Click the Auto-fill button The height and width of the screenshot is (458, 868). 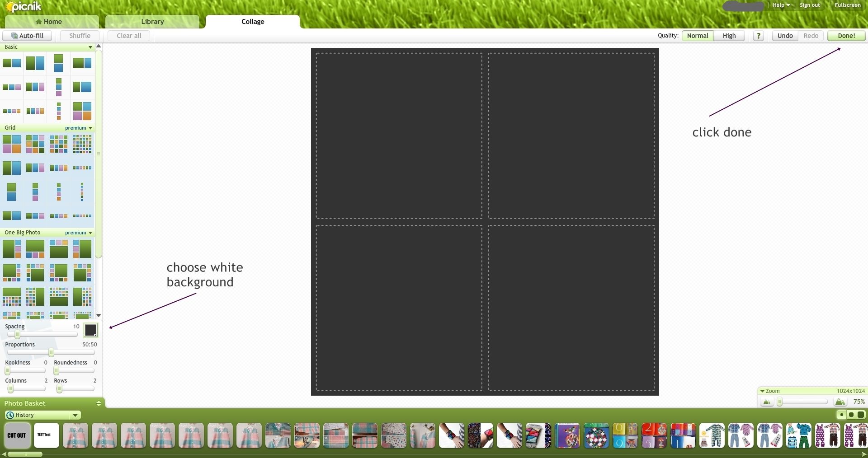coord(27,36)
